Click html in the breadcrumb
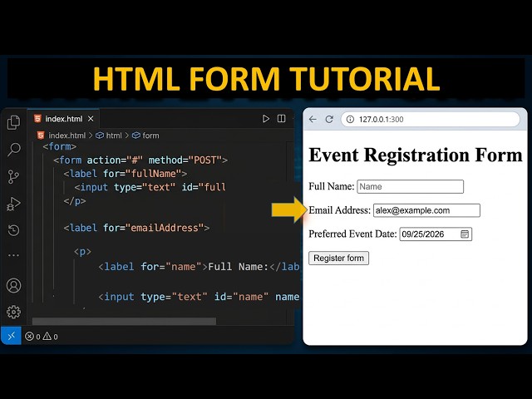Image resolution: width=532 pixels, height=399 pixels. [x=114, y=135]
